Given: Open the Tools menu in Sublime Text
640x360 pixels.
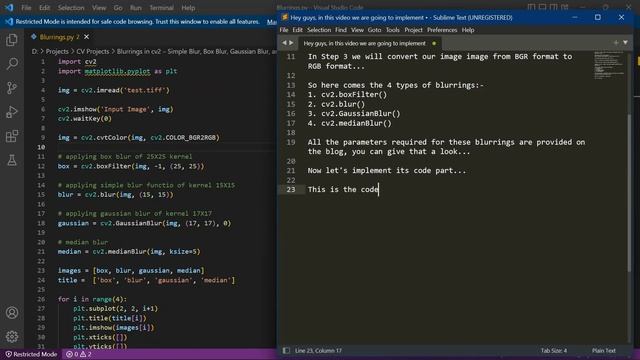Looking at the screenshot, I should [393, 30].
